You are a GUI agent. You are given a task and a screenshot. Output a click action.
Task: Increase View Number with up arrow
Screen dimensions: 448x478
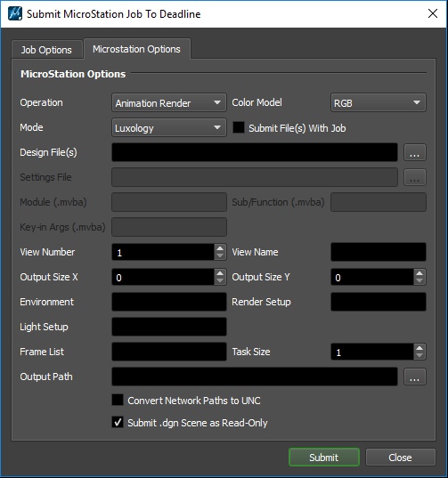coord(220,248)
